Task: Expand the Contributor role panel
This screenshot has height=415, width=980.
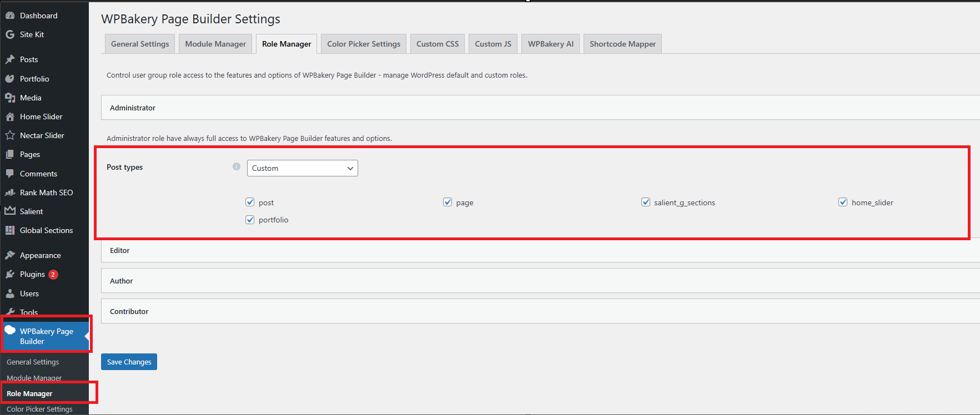Action: click(129, 311)
